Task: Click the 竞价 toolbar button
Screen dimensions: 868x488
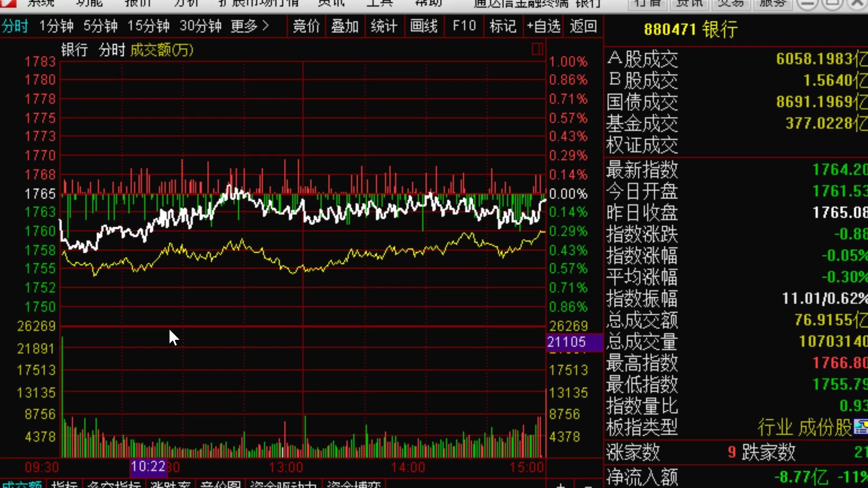Action: pos(306,26)
